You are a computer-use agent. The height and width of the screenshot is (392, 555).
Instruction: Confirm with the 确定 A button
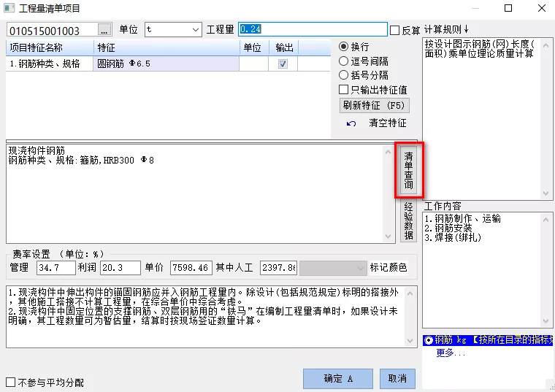[x=338, y=379]
